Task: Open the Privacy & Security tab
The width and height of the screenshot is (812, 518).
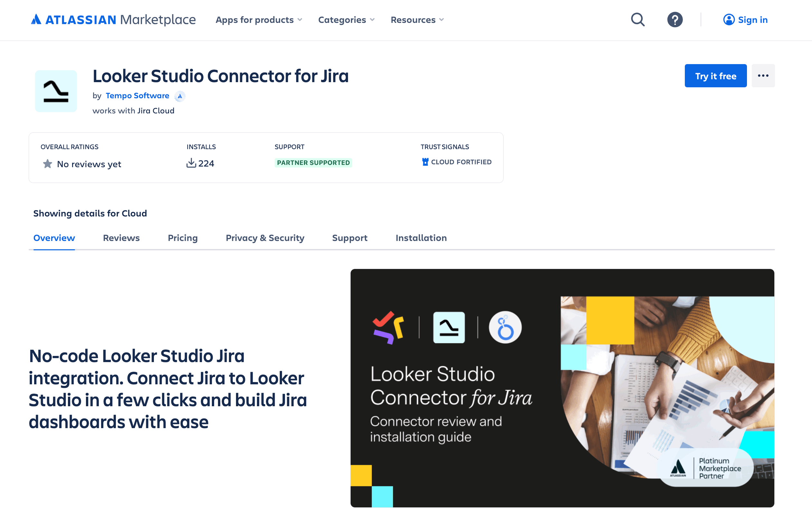Action: (265, 238)
